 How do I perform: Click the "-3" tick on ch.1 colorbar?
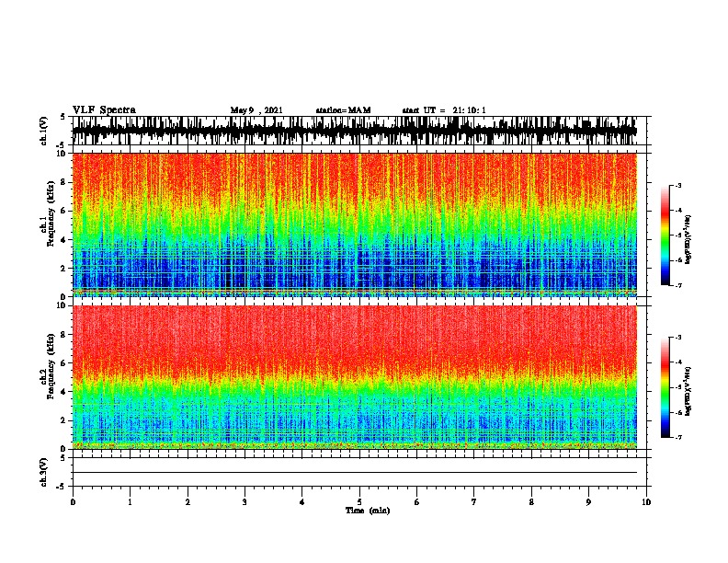click(678, 185)
